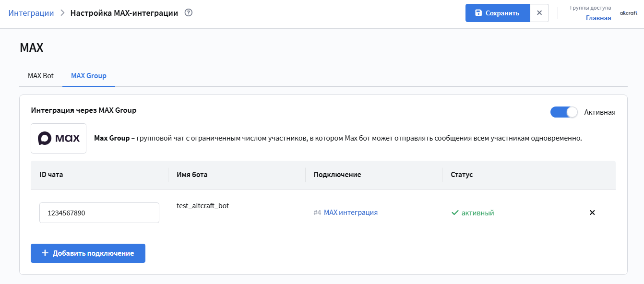Click the ID чата column header
Screen dimensions: 644x284
pyautogui.click(x=51, y=175)
